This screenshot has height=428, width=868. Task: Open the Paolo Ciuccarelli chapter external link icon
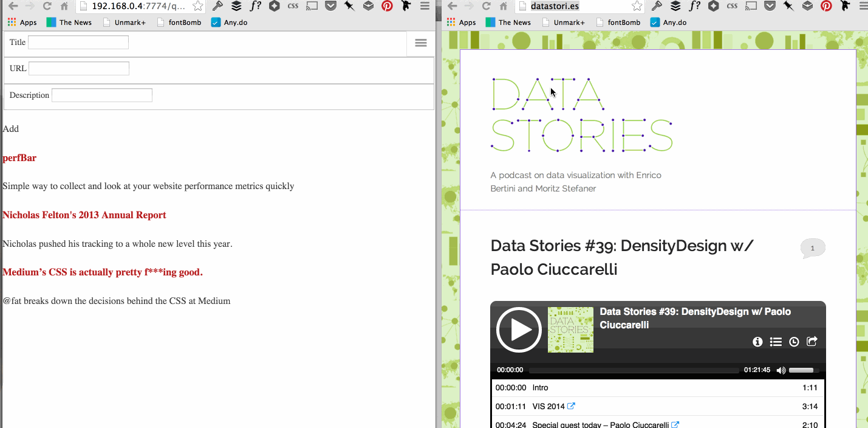[x=675, y=425]
